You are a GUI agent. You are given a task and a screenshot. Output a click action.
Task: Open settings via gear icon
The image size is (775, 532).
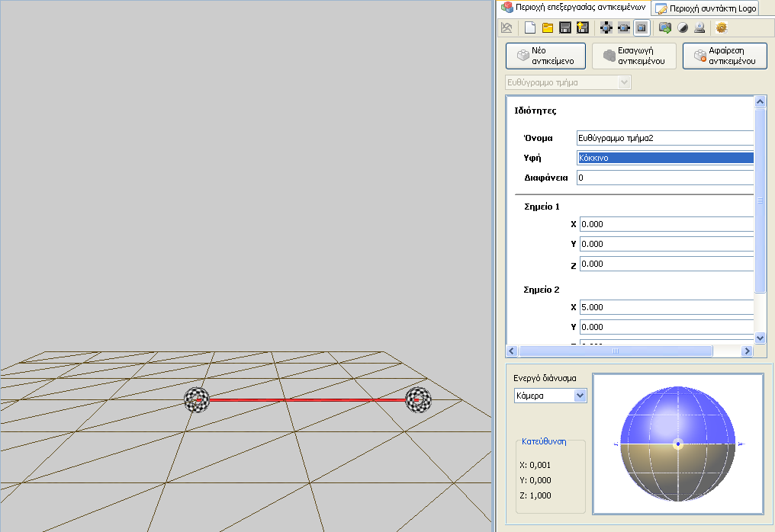click(x=722, y=27)
